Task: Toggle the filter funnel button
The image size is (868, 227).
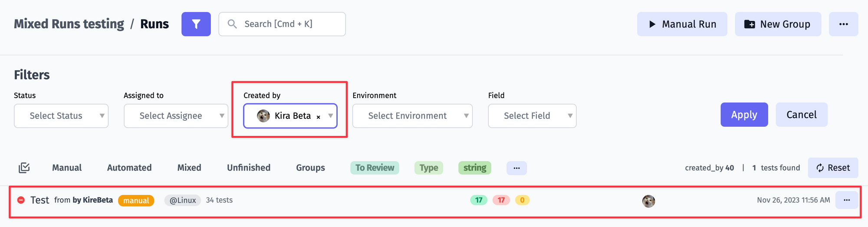Action: [196, 24]
